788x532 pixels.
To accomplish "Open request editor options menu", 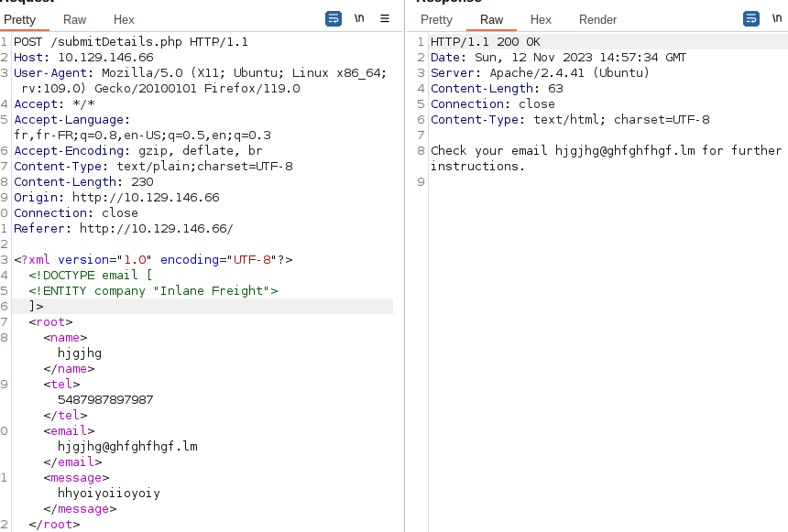I will point(384,18).
